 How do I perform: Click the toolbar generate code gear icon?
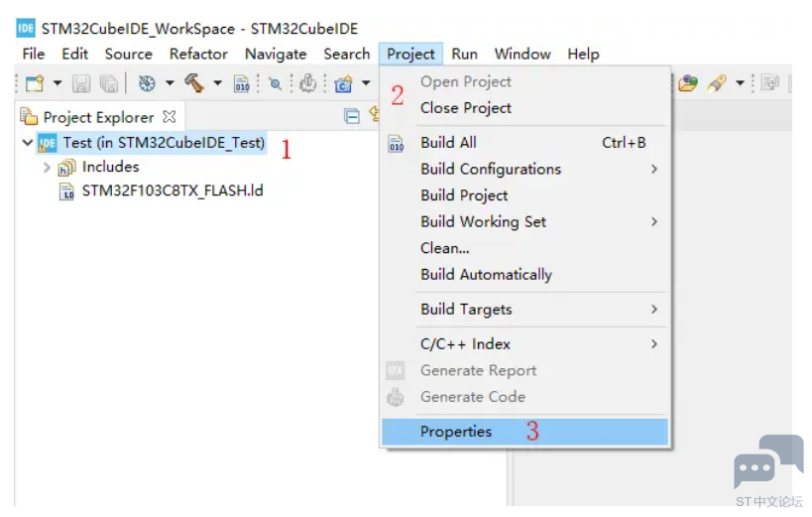coord(308,83)
